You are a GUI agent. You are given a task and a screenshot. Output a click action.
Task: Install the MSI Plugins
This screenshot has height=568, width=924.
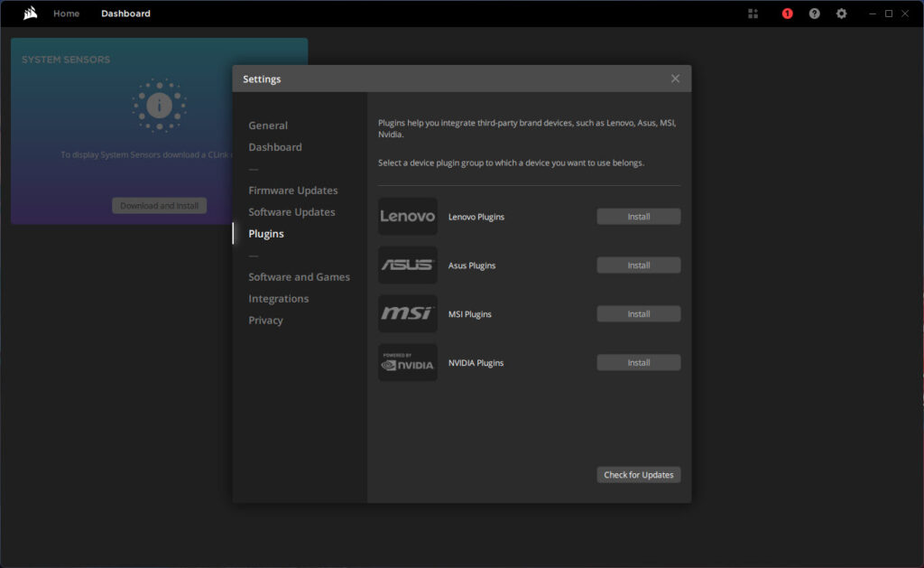[638, 313]
